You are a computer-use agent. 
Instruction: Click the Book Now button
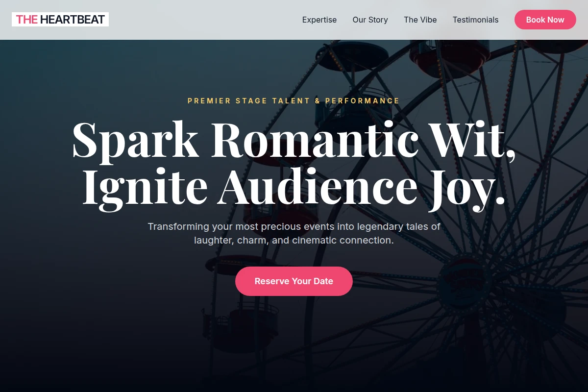point(545,20)
